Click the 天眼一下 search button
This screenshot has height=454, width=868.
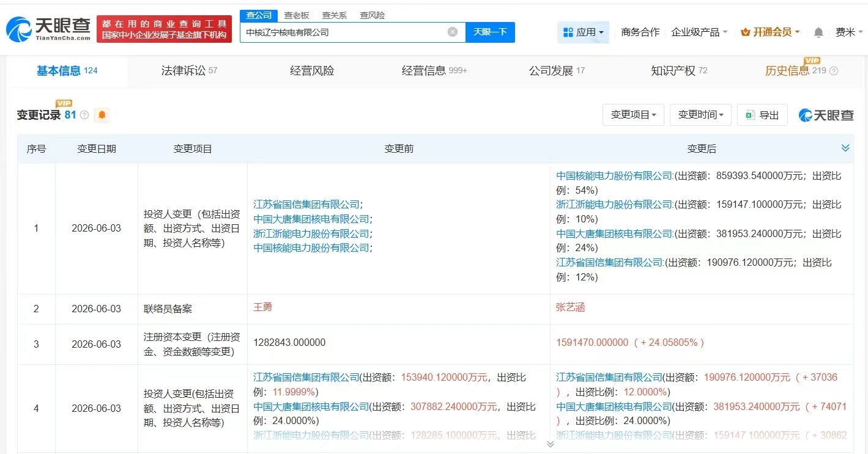tap(490, 32)
